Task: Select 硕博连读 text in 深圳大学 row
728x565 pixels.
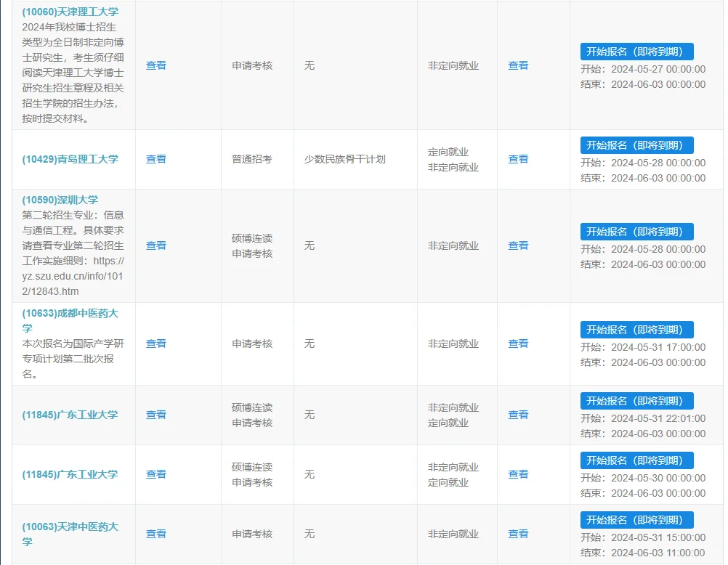Action: [252, 238]
